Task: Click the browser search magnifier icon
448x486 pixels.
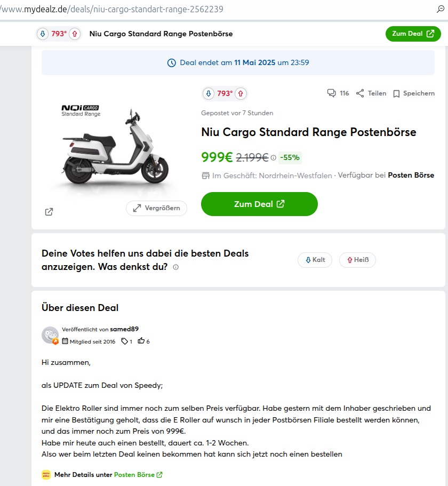Action: point(440,9)
